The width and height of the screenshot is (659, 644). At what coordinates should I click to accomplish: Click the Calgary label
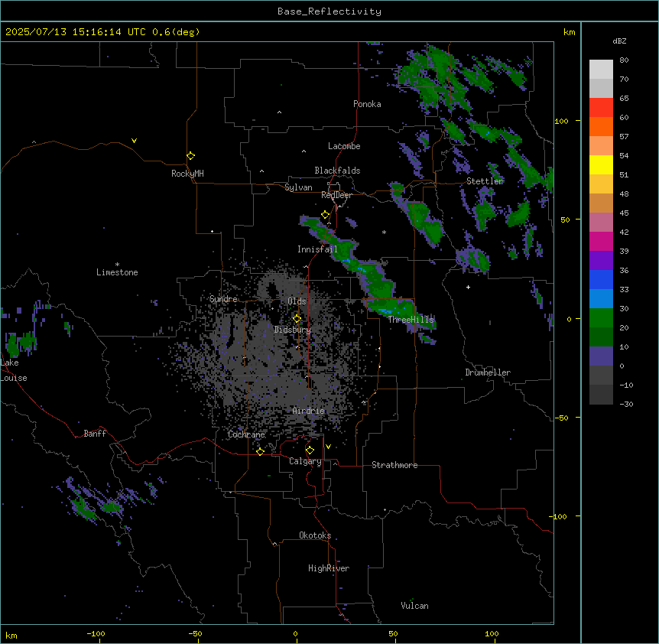coord(305,461)
